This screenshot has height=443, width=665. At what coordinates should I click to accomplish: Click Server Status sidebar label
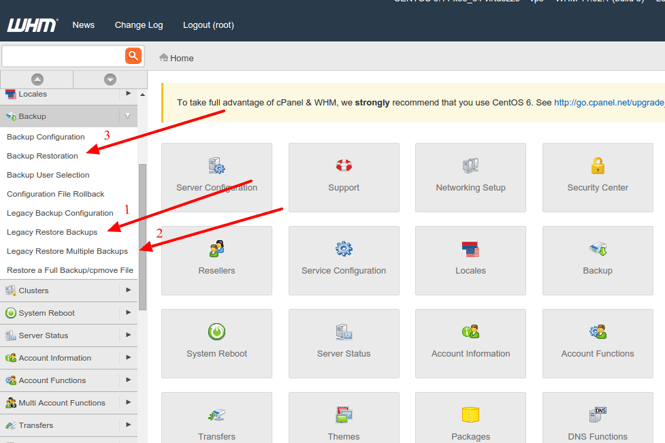click(x=43, y=335)
